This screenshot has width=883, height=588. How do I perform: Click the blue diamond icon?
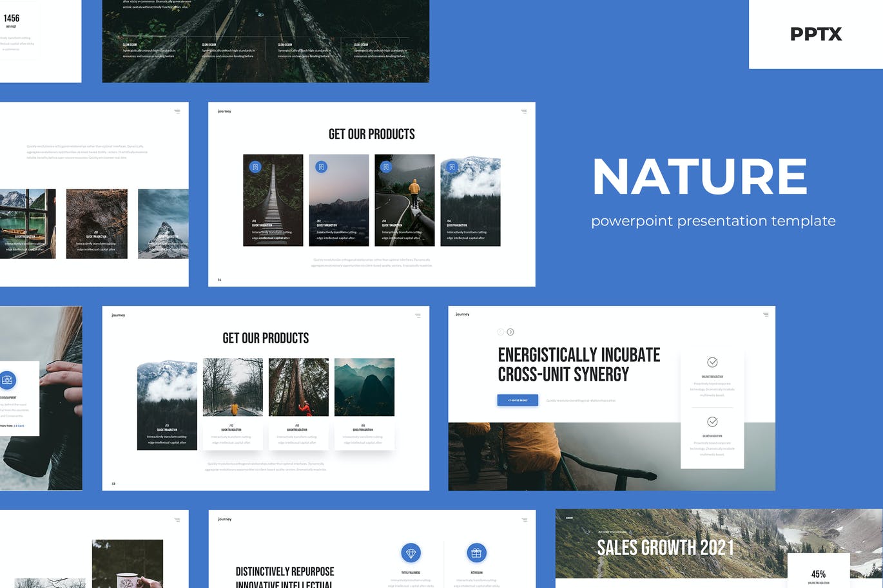[x=411, y=553]
